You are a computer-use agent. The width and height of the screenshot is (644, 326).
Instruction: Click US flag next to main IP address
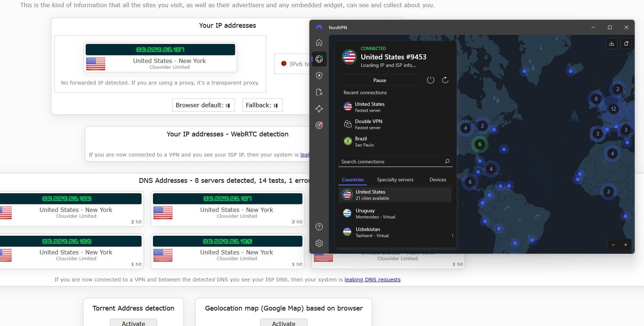click(96, 64)
